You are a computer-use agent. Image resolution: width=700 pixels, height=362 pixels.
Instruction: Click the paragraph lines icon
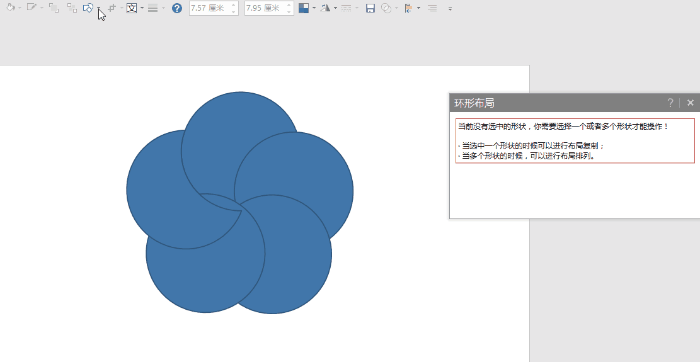432,8
